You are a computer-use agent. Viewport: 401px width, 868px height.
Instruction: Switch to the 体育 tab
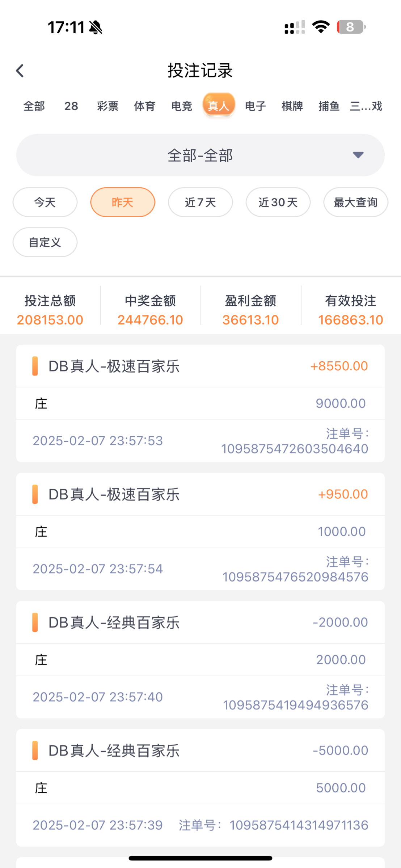(145, 106)
